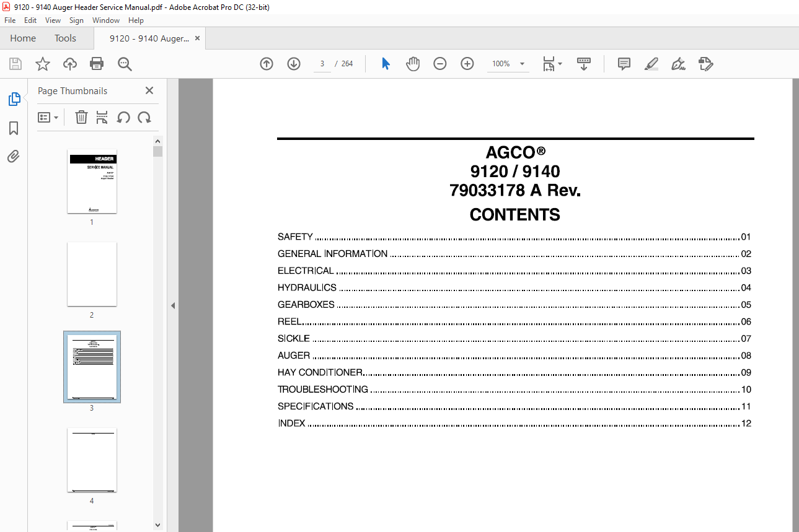Click the SPECIFICATIONS contents entry

514,406
